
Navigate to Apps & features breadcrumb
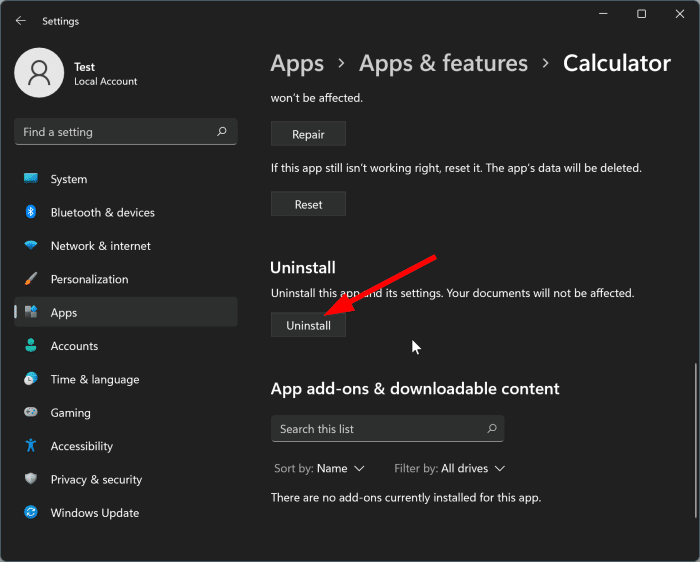(x=443, y=63)
